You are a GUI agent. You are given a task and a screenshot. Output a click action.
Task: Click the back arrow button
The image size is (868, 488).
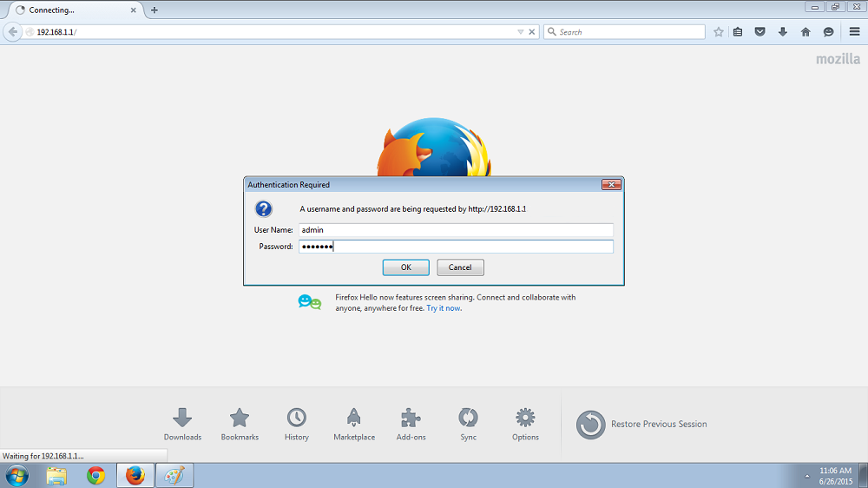12,32
